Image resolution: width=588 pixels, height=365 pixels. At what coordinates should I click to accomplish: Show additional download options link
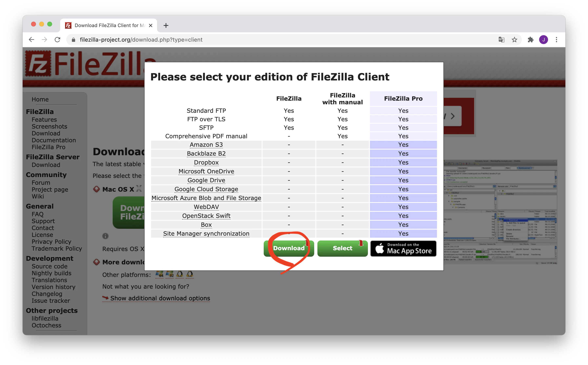160,298
